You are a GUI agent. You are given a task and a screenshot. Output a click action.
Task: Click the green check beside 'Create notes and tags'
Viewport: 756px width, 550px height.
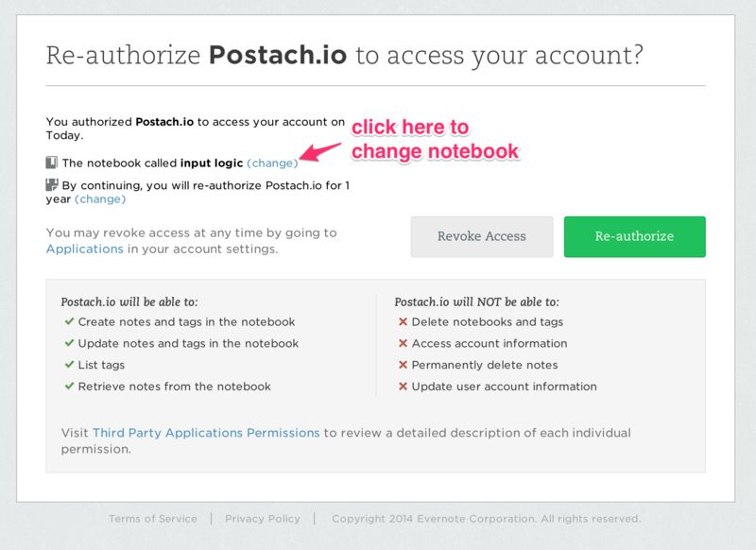click(x=69, y=322)
